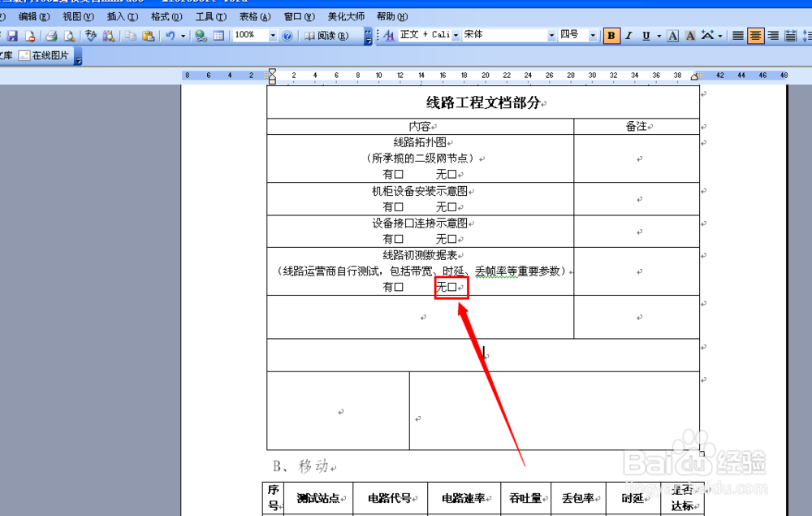Viewport: 812px width, 516px height.
Task: Open Print Preview magnifier icon
Action: tap(69, 36)
